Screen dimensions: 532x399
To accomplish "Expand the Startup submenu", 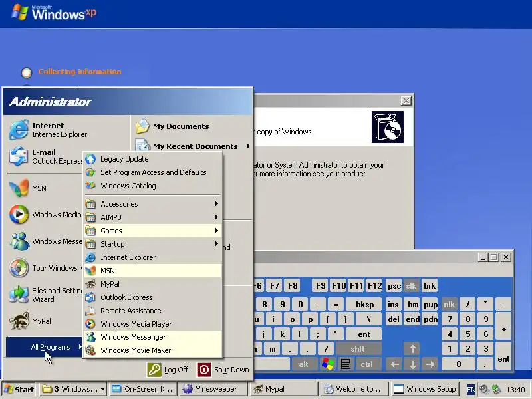I will [153, 244].
